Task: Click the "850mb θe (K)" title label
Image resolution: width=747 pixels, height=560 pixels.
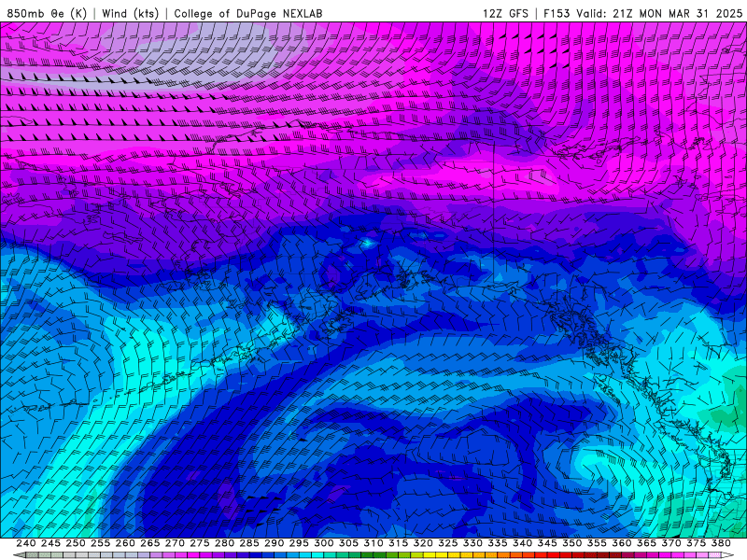Action: point(47,13)
